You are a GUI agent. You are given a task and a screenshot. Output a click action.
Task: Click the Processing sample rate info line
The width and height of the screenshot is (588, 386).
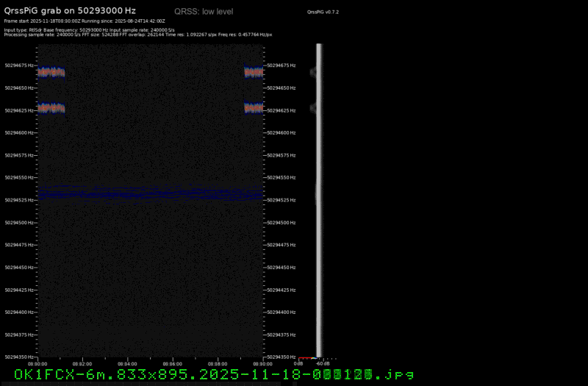pyautogui.click(x=138, y=35)
